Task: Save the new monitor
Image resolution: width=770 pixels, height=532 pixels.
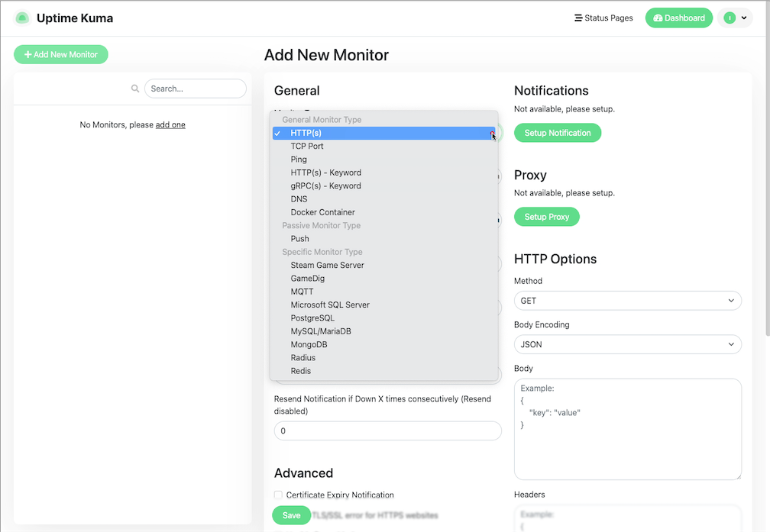Action: (291, 515)
